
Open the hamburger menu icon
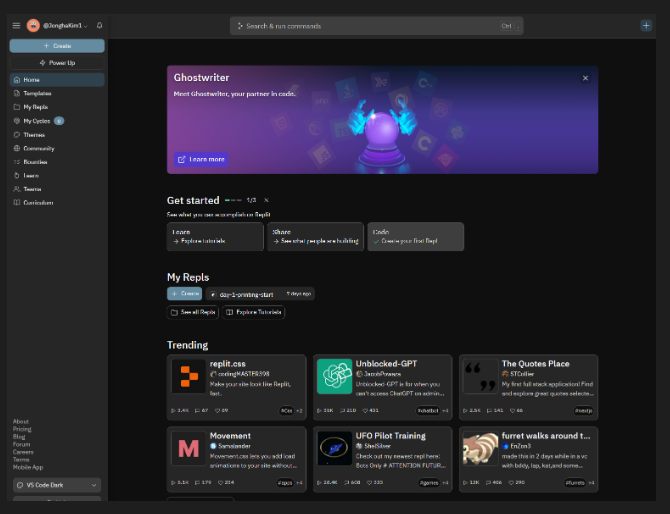(16, 26)
